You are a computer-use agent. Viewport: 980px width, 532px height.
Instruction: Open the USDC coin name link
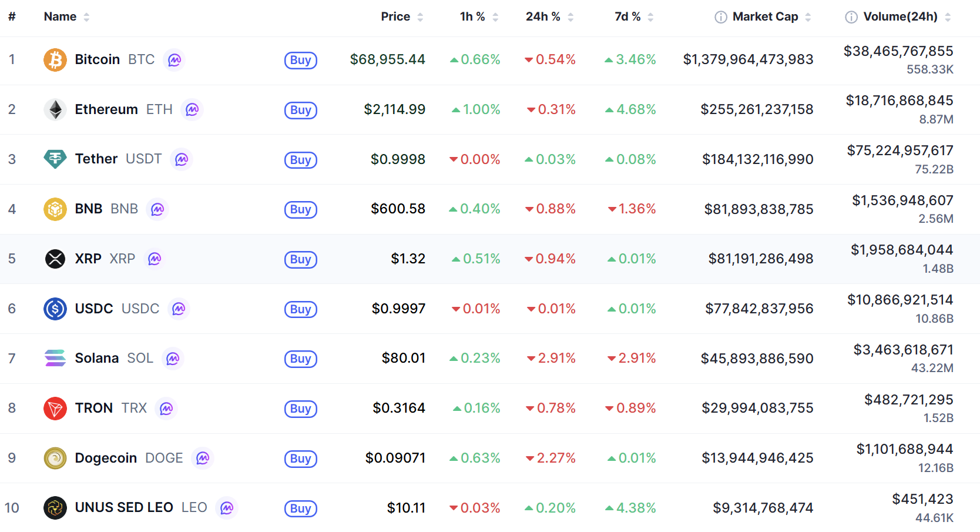click(94, 309)
